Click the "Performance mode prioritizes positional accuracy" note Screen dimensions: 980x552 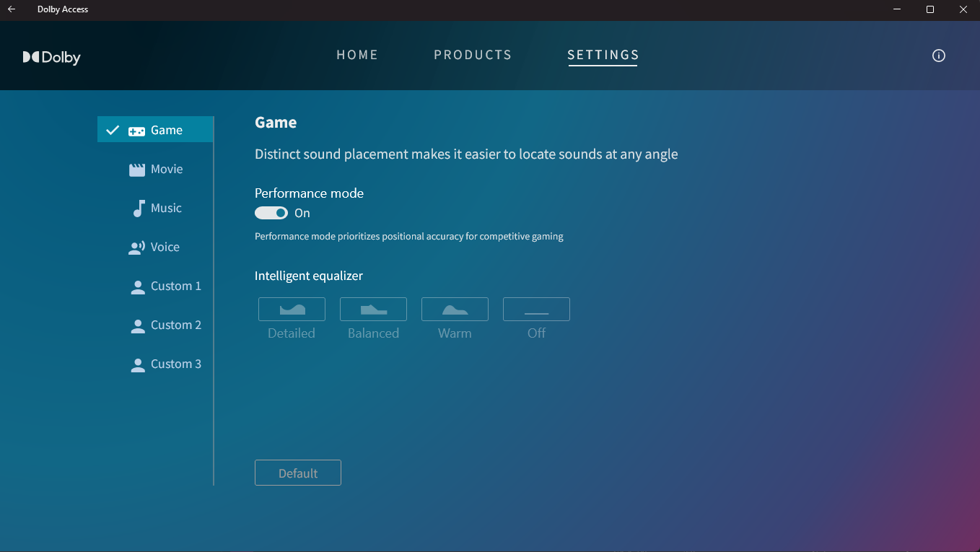click(x=409, y=236)
